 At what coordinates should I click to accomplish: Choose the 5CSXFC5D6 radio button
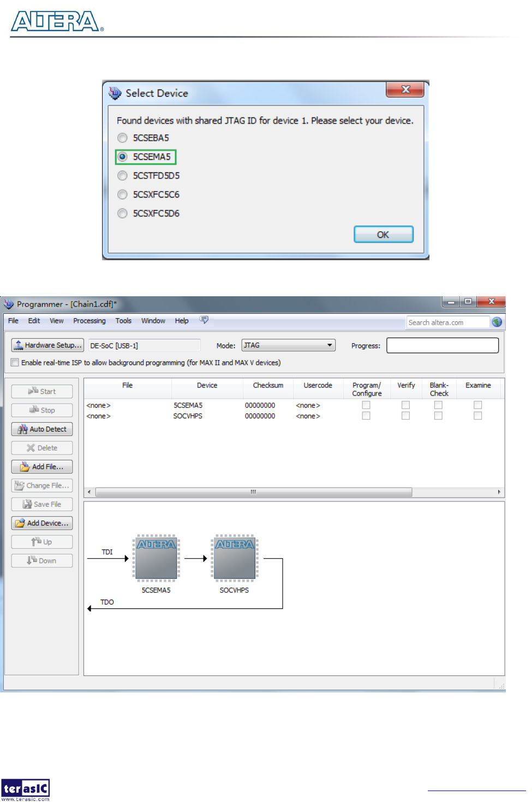123,213
